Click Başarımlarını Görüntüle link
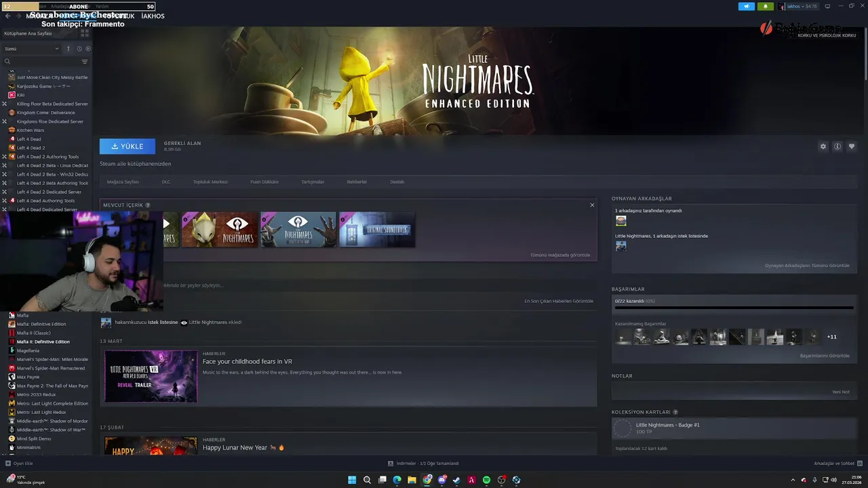The height and width of the screenshot is (488, 868). (825, 356)
